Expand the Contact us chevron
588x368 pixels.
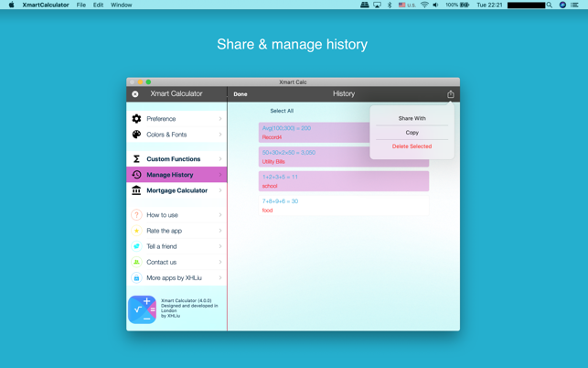pyautogui.click(x=220, y=262)
